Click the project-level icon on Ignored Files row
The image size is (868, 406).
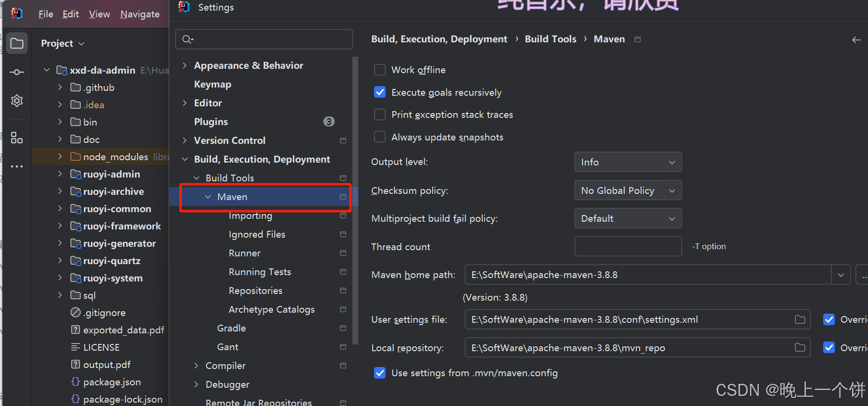click(x=343, y=234)
